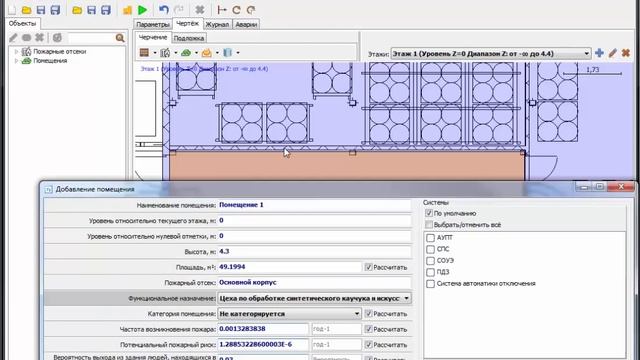Open the dropdown arrow beside the fire compartment tool
Image resolution: width=640 pixels, height=360 pixels.
point(176,53)
